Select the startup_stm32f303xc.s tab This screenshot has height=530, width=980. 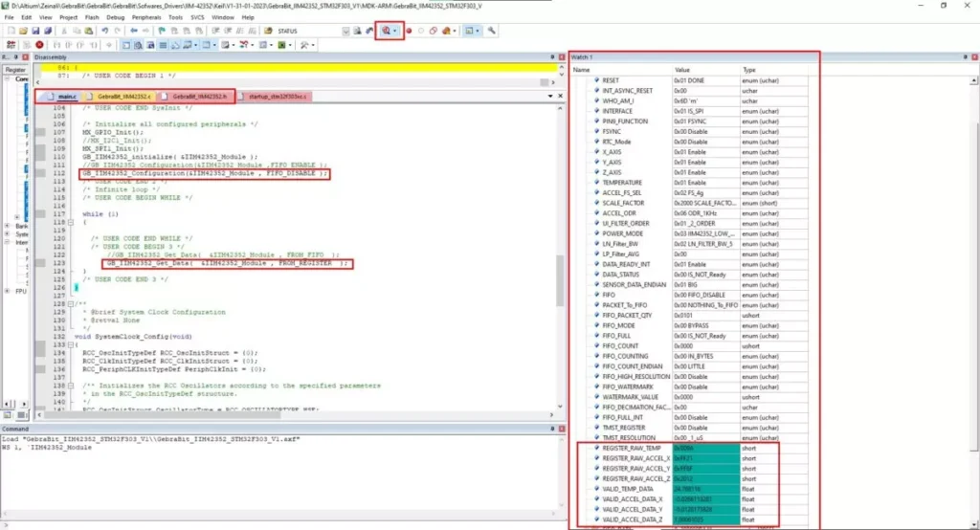pos(278,97)
